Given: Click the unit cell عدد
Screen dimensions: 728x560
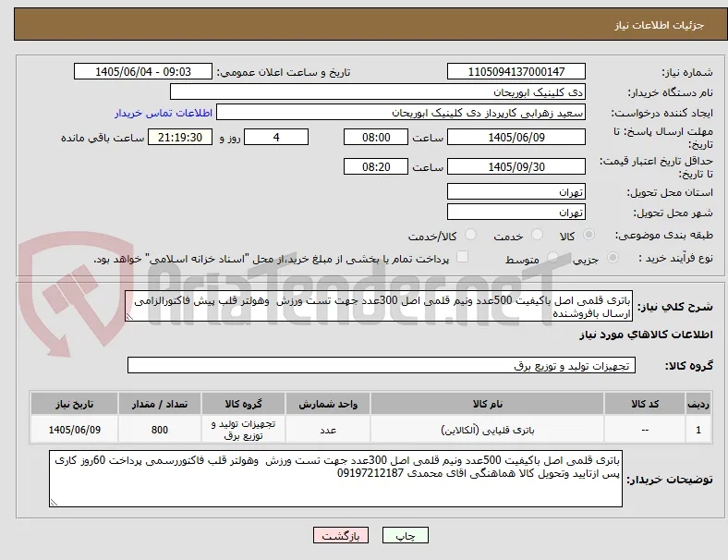Looking at the screenshot, I should (x=328, y=430).
